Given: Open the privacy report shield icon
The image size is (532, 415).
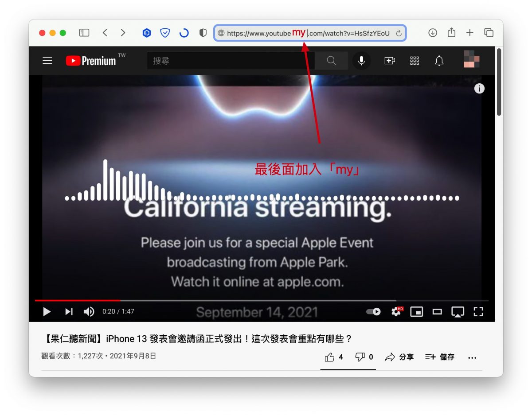Looking at the screenshot, I should [203, 33].
